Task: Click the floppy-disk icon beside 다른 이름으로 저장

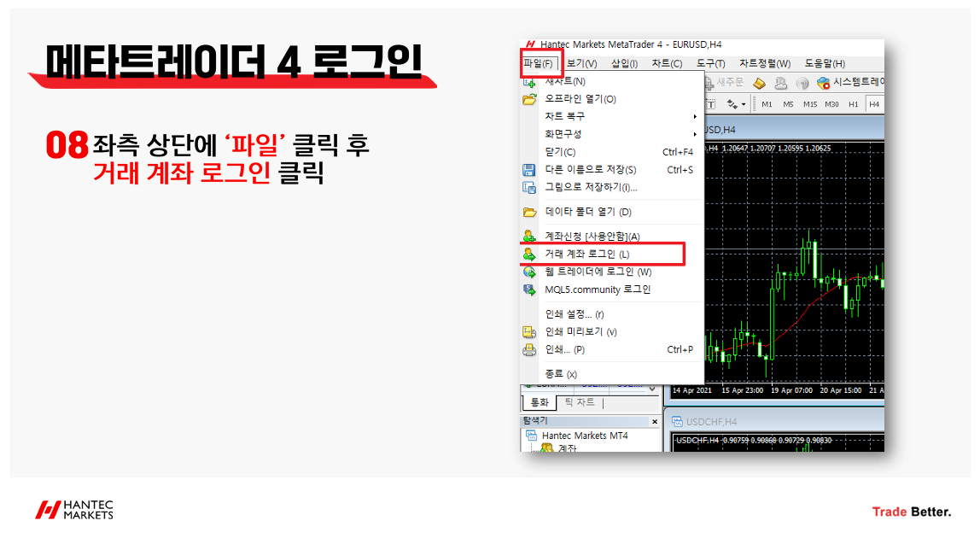Action: pyautogui.click(x=528, y=169)
